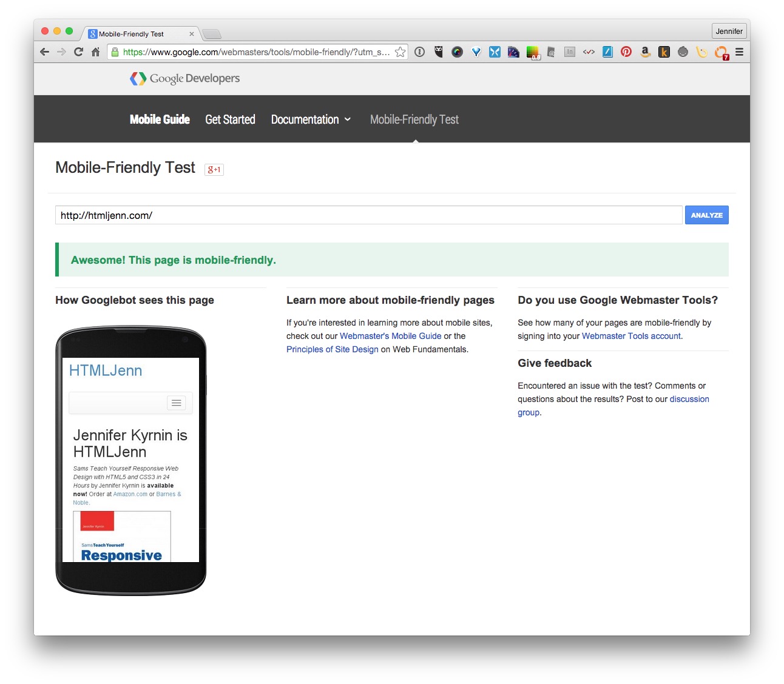Open the orange extension with red 7 badge
Viewport: 784px width, 684px height.
pos(721,53)
